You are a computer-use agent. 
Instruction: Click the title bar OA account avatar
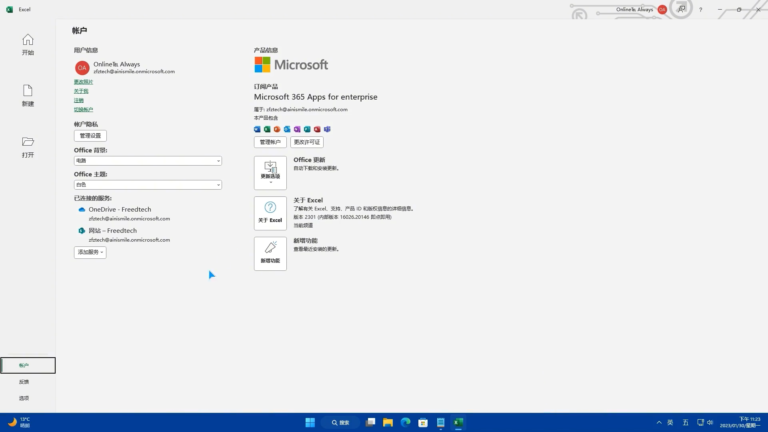(x=662, y=9)
